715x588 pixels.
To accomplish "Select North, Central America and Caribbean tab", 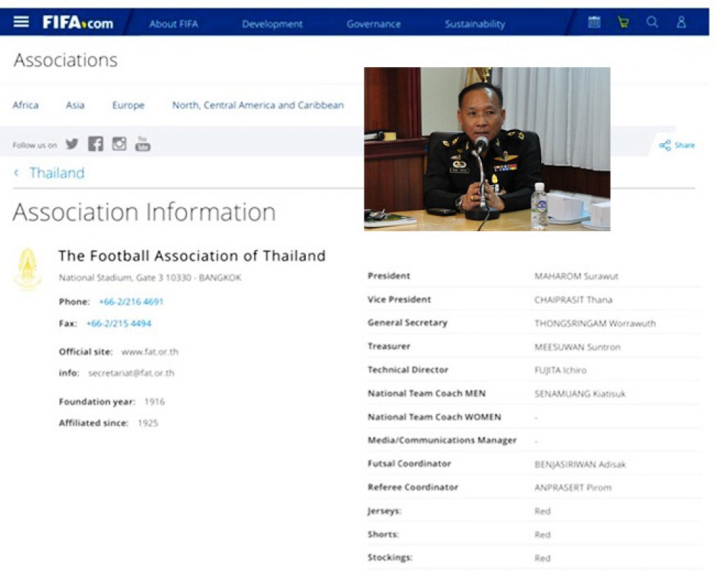I will 258,105.
